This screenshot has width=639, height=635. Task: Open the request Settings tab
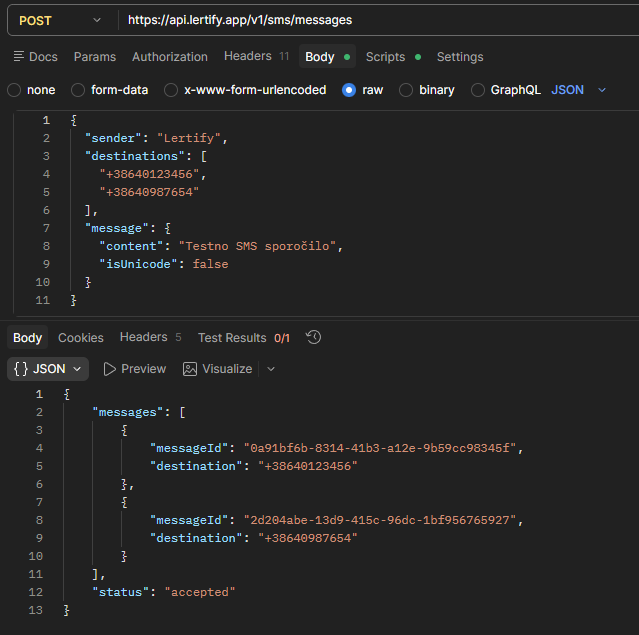(460, 57)
